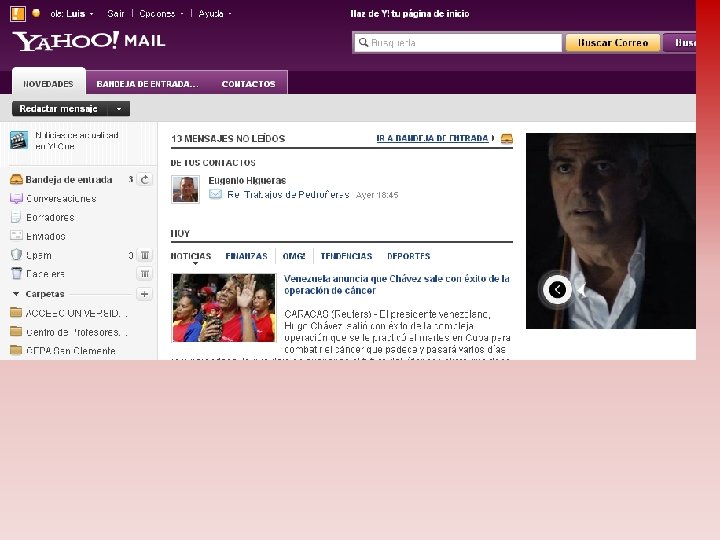
Task: Click Eugenio Higueras contact photo
Action: coord(185,189)
